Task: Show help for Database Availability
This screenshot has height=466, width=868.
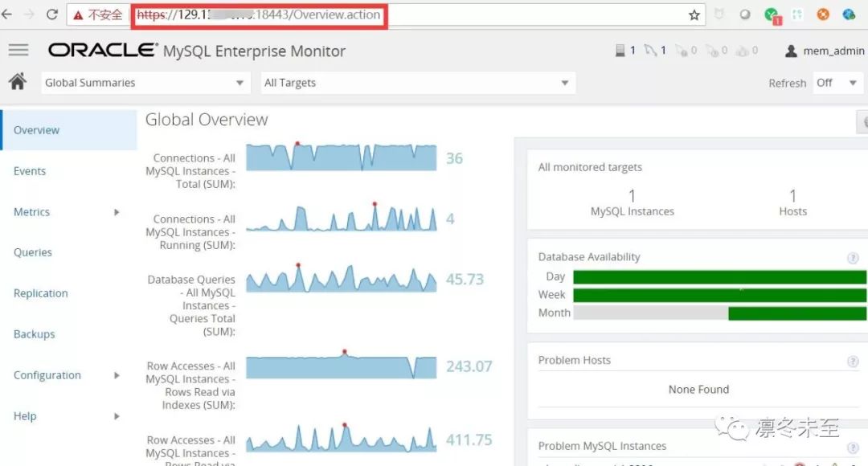Action: click(853, 257)
